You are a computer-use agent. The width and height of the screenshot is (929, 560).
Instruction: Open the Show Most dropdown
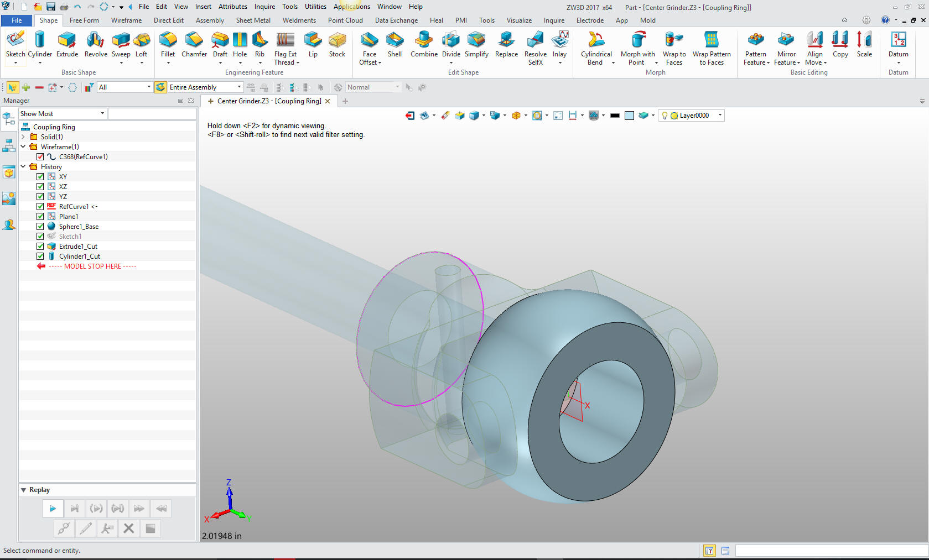pos(63,114)
